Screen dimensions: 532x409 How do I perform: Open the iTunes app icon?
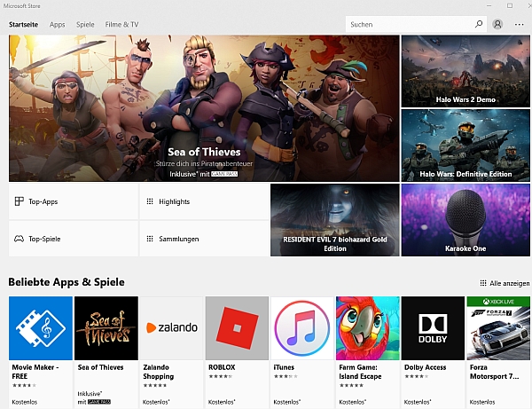pos(302,328)
